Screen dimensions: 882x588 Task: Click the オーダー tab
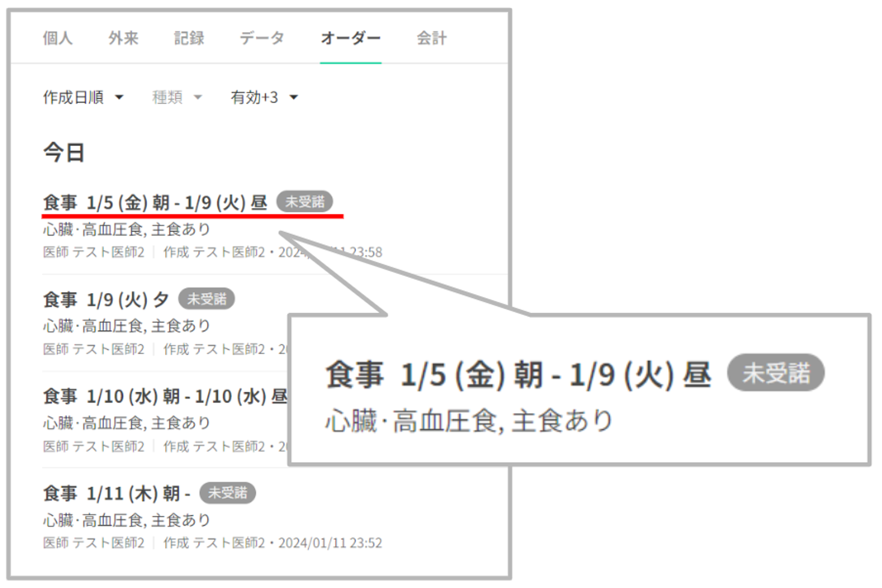tap(351, 38)
